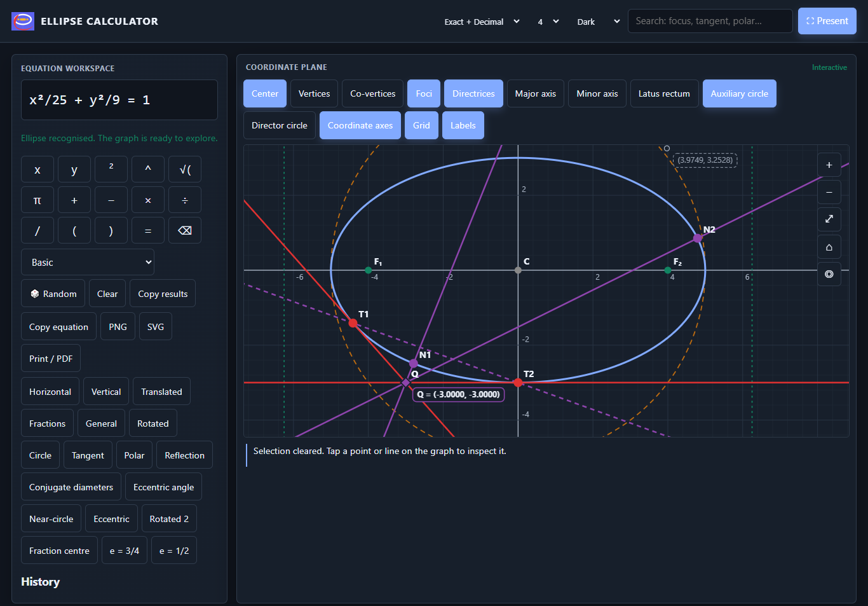Screen dimensions: 868x606
Task: Reset graph view with home icon
Action: click(x=829, y=247)
